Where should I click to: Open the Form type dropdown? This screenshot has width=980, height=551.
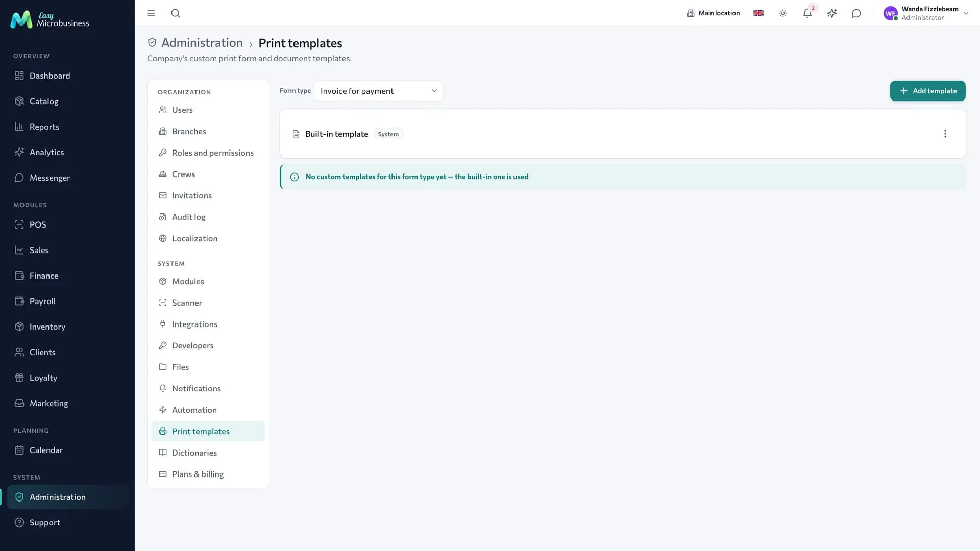click(x=378, y=91)
